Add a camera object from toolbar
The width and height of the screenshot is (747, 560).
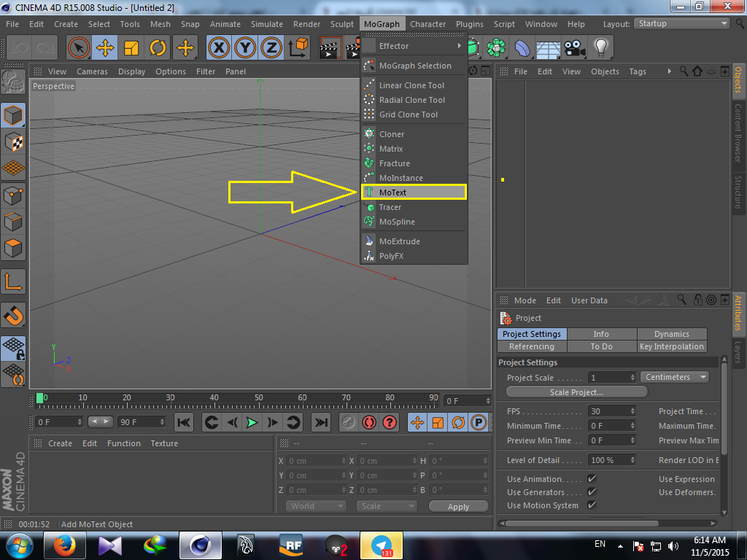[x=575, y=48]
